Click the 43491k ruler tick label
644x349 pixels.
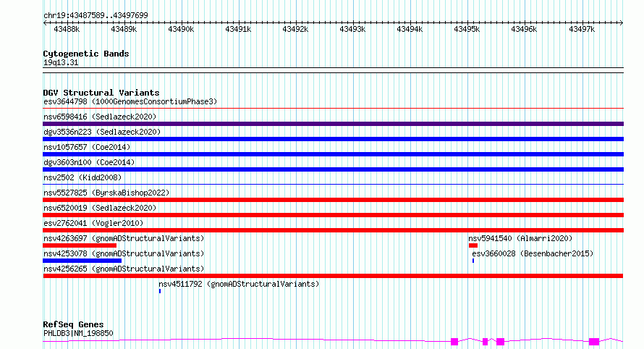(x=238, y=29)
